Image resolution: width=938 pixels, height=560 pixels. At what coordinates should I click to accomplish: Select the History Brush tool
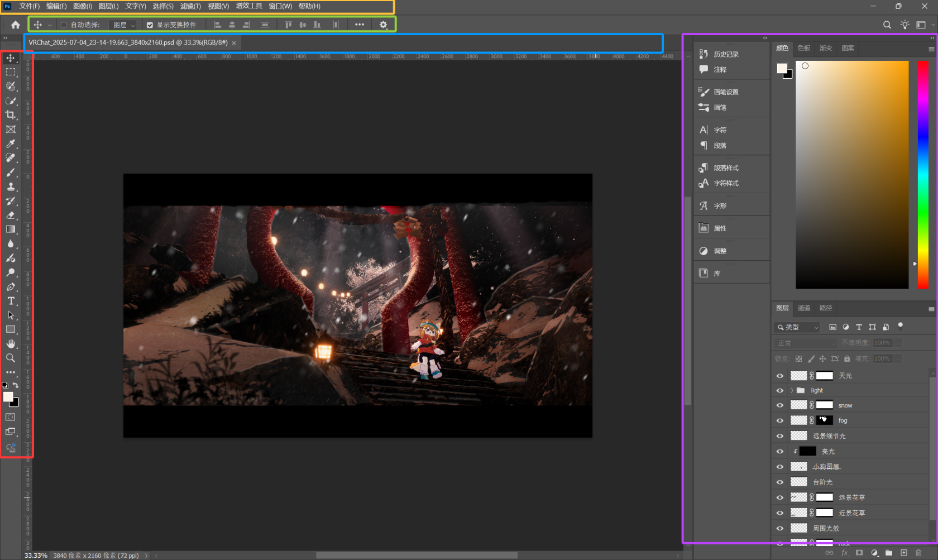(x=11, y=200)
